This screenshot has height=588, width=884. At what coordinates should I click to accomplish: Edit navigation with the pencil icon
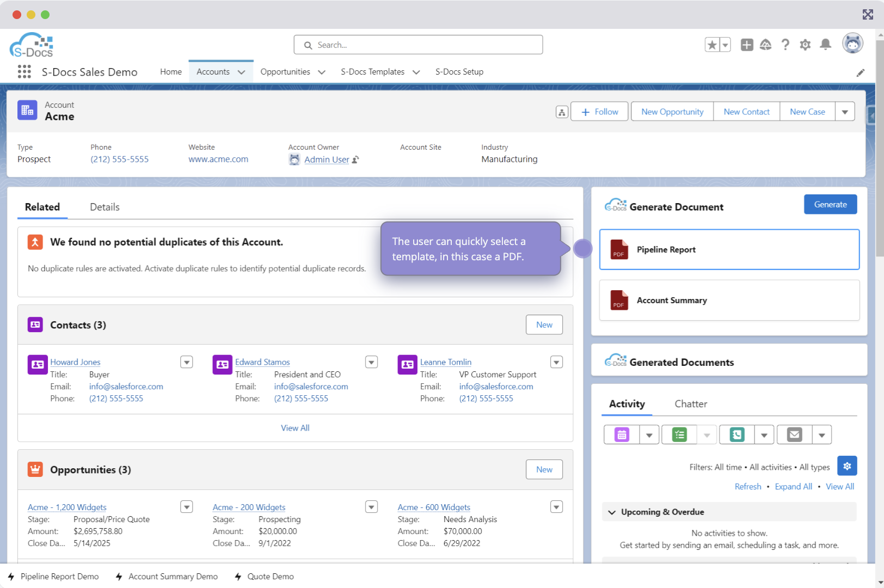click(861, 72)
